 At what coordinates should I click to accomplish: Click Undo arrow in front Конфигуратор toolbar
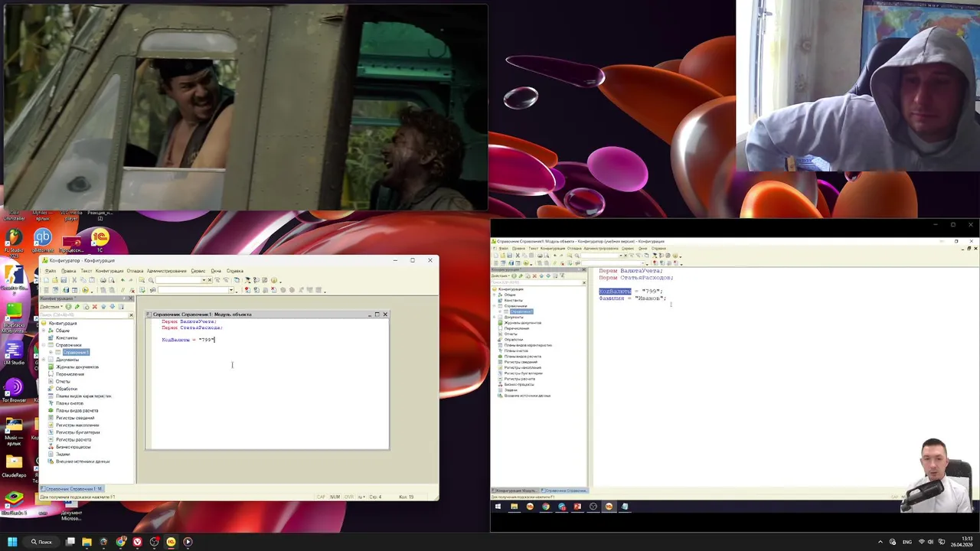click(x=122, y=280)
